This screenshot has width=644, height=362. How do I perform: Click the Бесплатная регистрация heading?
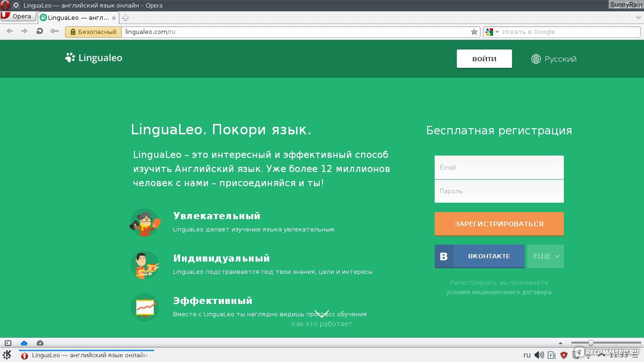coord(499,131)
